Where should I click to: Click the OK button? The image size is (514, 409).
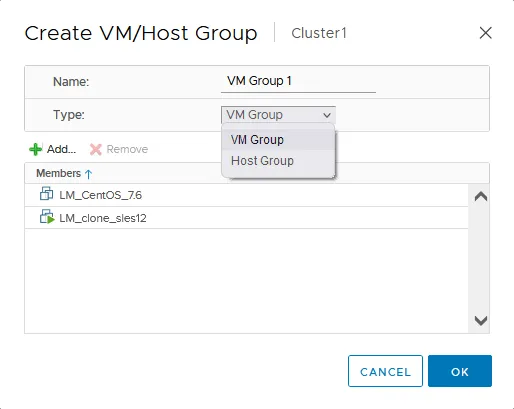coord(460,371)
